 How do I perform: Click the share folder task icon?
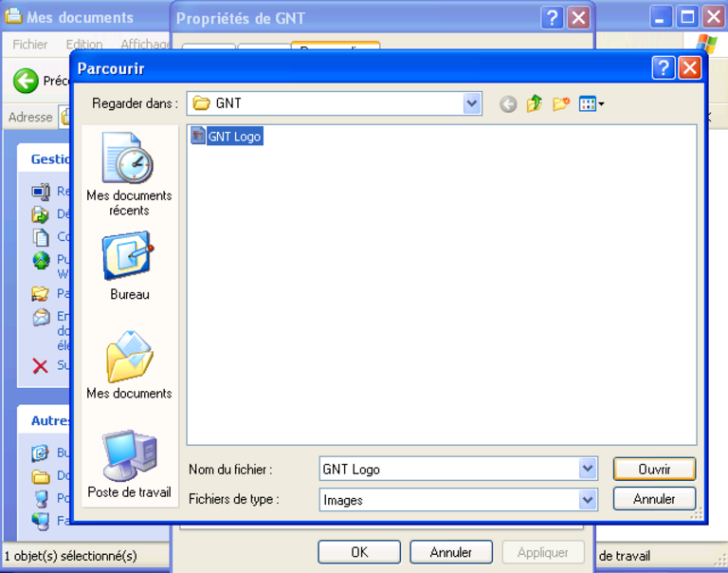(x=41, y=294)
